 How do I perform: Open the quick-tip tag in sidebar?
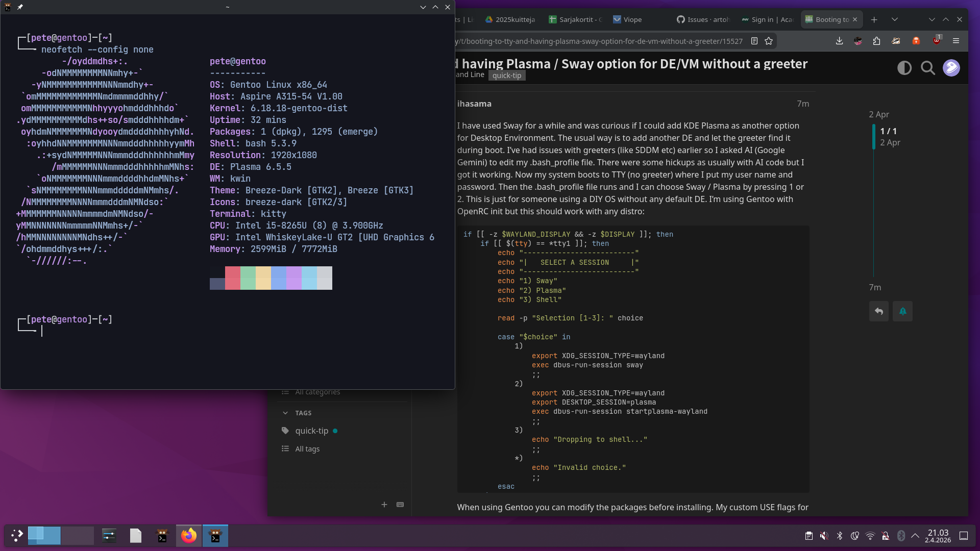(311, 431)
